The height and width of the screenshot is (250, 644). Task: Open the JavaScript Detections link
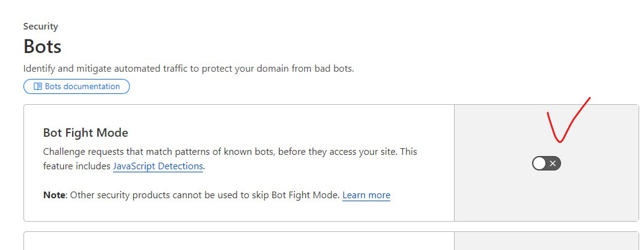point(158,166)
